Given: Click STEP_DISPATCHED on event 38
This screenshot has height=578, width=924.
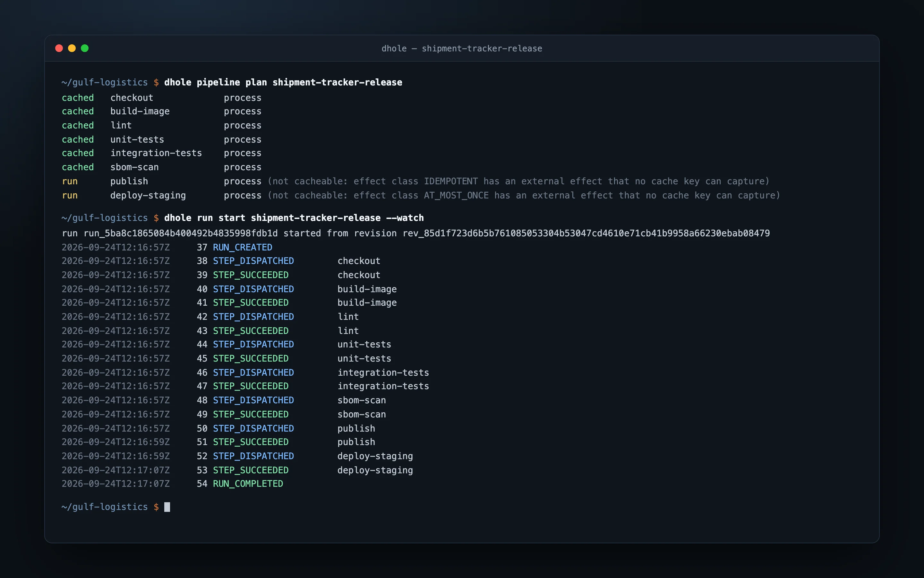Looking at the screenshot, I should click(x=253, y=261).
